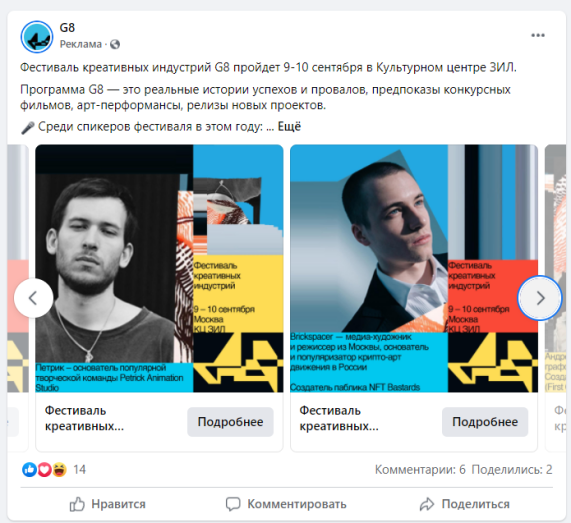Open the three-dot post options menu

(x=538, y=35)
